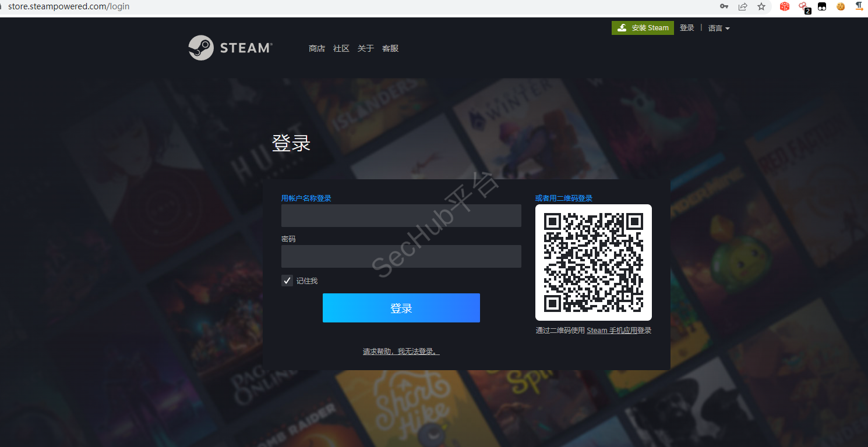Viewport: 868px width, 447px height.
Task: Uncheck the 记住我 remember me checkbox
Action: click(287, 281)
